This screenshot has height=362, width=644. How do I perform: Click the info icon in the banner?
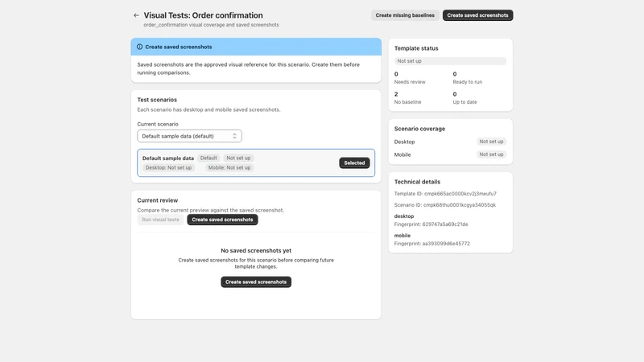click(139, 47)
